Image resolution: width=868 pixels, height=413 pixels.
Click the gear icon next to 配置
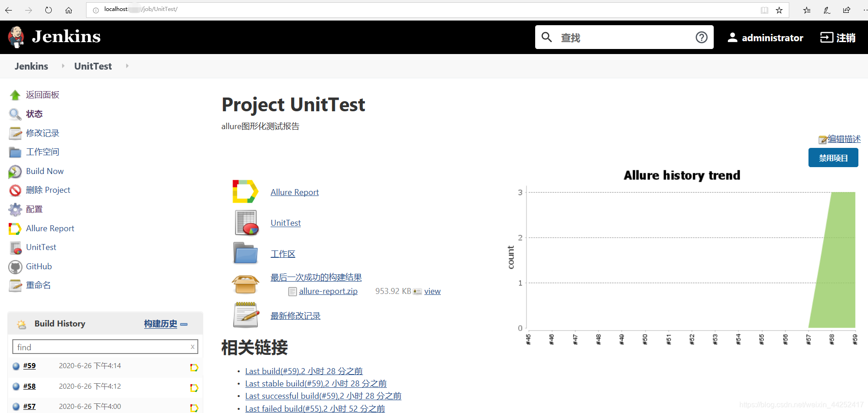[15, 209]
